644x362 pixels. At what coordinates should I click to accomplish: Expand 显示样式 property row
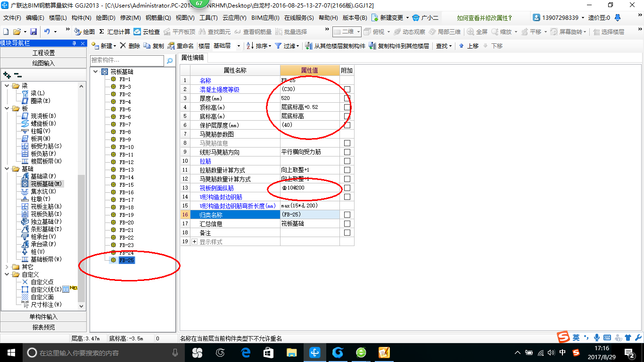click(x=195, y=242)
